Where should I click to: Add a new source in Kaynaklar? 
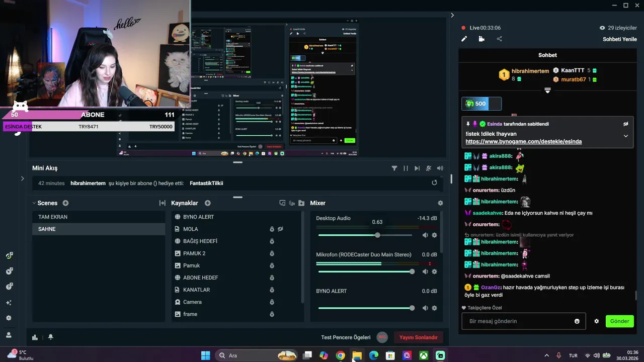(208, 203)
